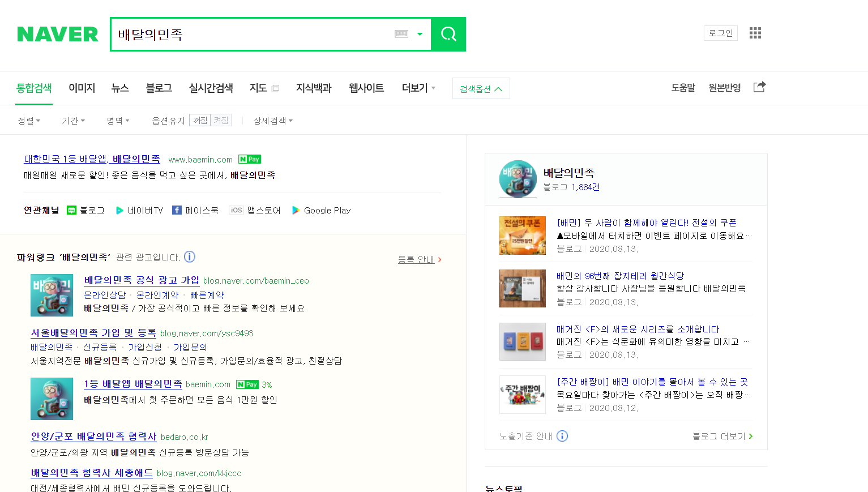This screenshot has height=492, width=868.
Task: Open the Naver services grid menu icon
Action: point(755,33)
